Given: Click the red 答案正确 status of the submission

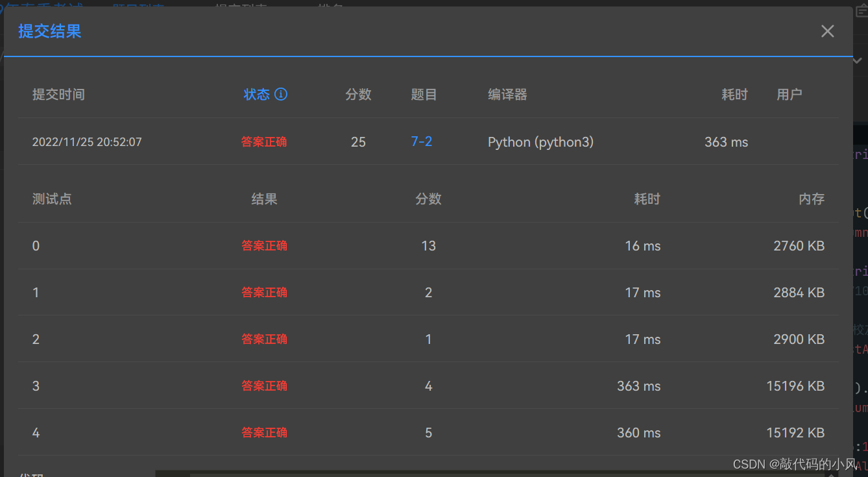Looking at the screenshot, I should tap(264, 141).
